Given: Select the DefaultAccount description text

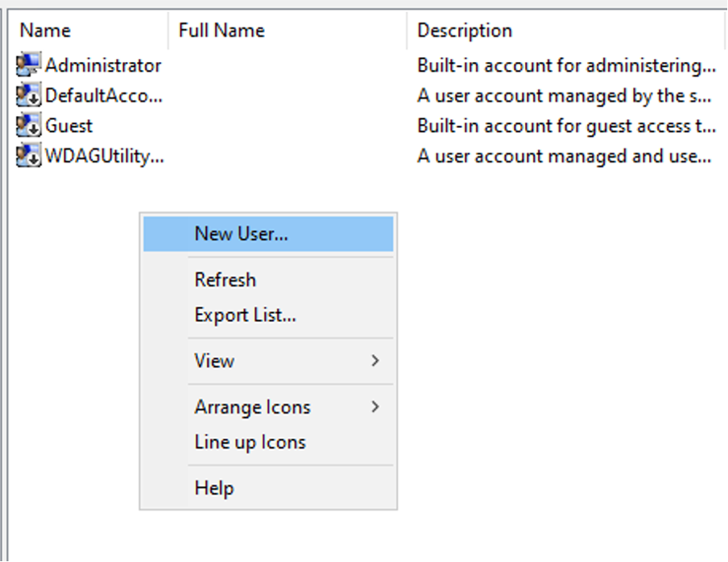Looking at the screenshot, I should pyautogui.click(x=564, y=96).
